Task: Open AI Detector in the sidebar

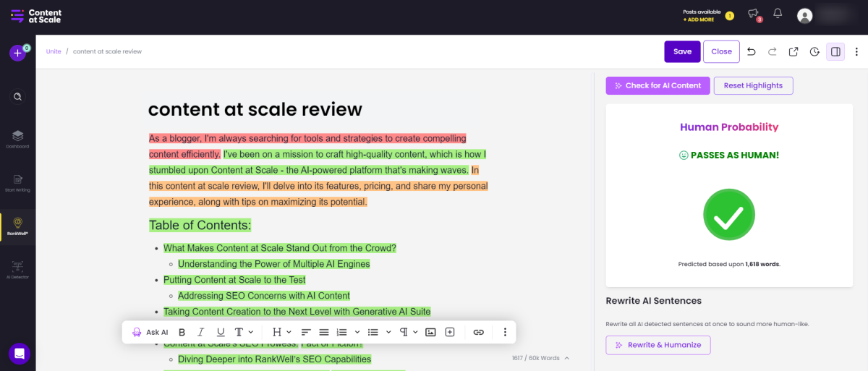Action: pos(17,270)
